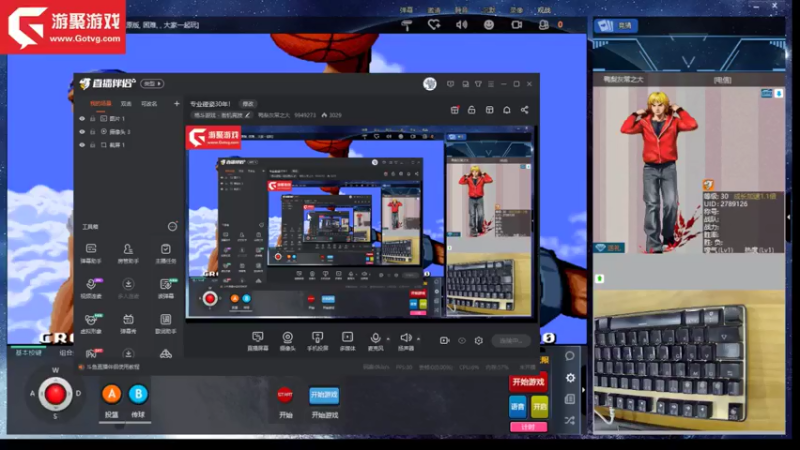Open the layout grid icon above the preview
This screenshot has height=450, width=800.
pos(489,110)
